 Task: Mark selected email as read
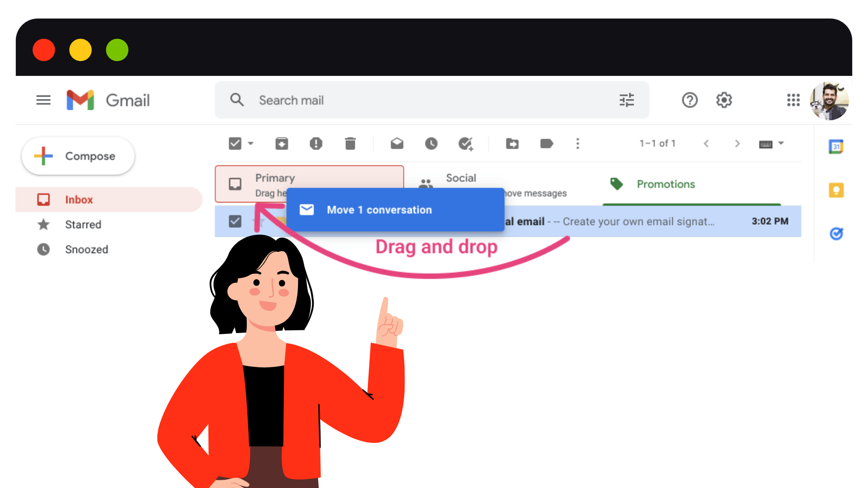point(397,144)
